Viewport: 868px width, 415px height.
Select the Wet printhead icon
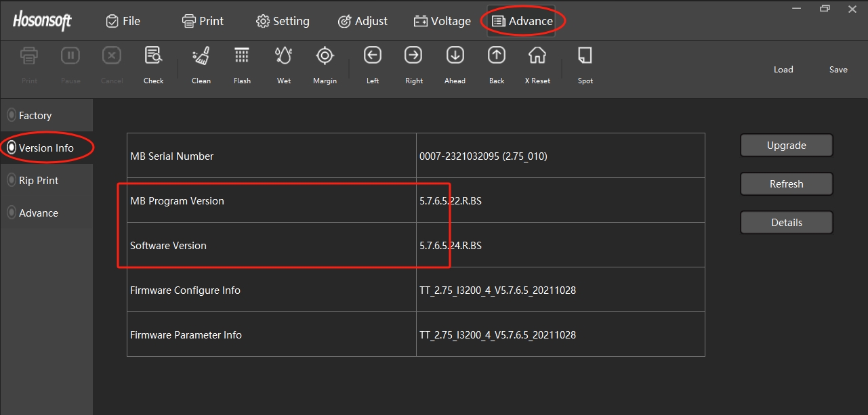pyautogui.click(x=284, y=57)
